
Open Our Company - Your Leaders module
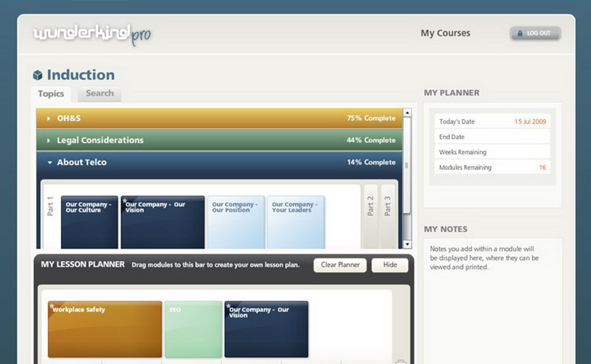296,222
